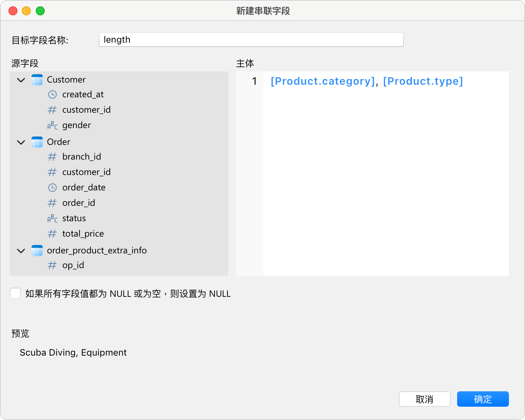Viewport: 525px width, 420px height.
Task: Toggle the set to NULL checkbox
Action: pyautogui.click(x=15, y=293)
